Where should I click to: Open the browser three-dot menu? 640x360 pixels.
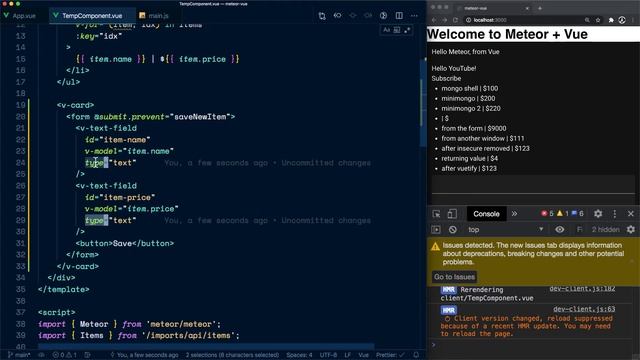tap(633, 20)
